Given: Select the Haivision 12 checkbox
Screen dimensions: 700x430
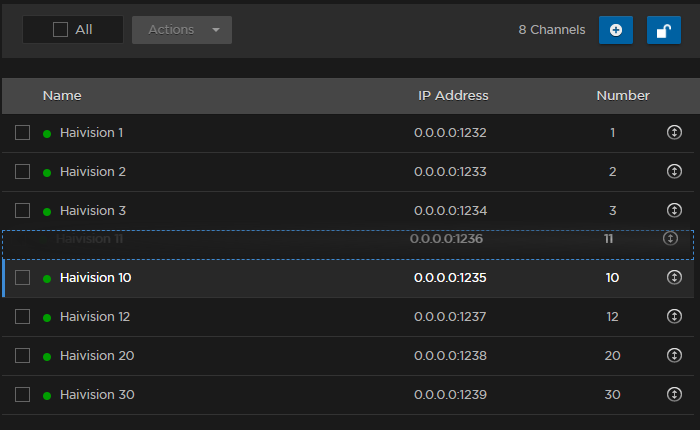Looking at the screenshot, I should click(22, 316).
